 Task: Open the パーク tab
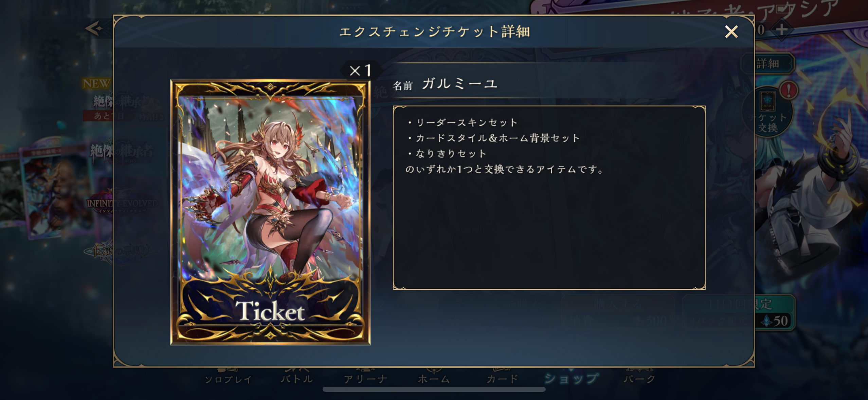(640, 378)
